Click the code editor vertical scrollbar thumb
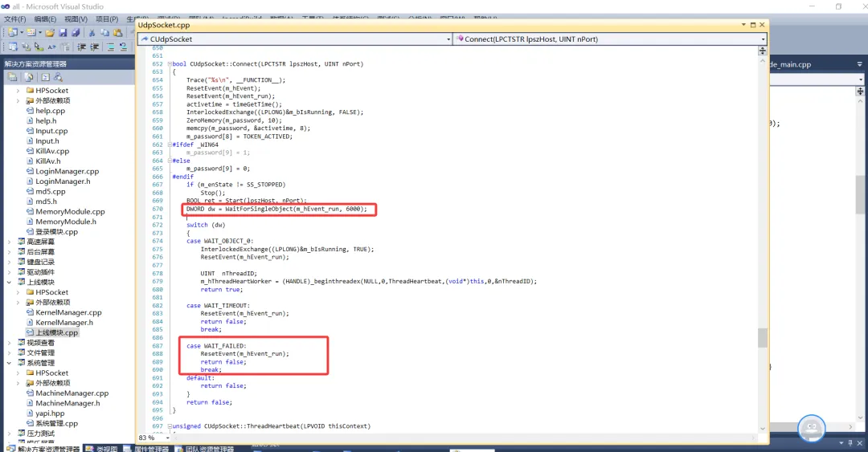This screenshot has width=868, height=452. point(762,338)
